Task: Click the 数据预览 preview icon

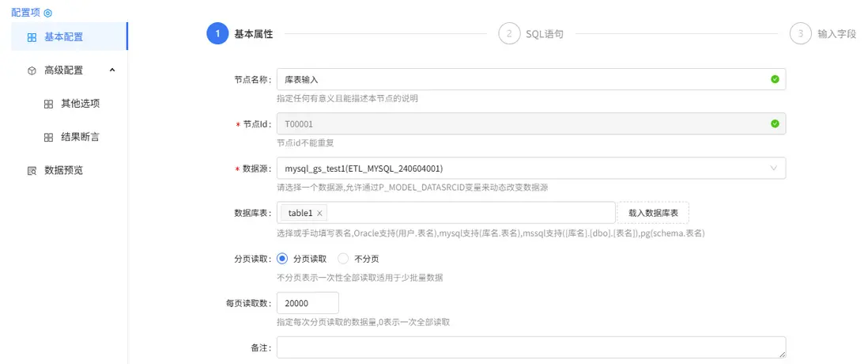Action: (x=32, y=171)
